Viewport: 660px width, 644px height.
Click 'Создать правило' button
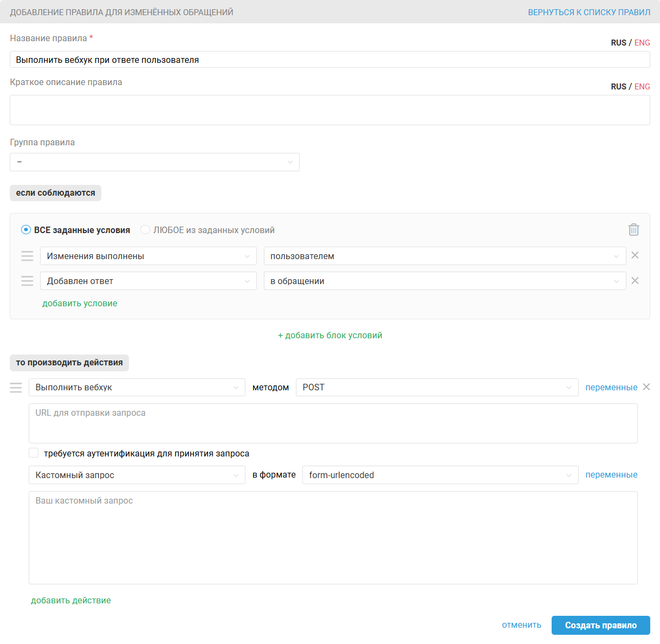pyautogui.click(x=601, y=625)
